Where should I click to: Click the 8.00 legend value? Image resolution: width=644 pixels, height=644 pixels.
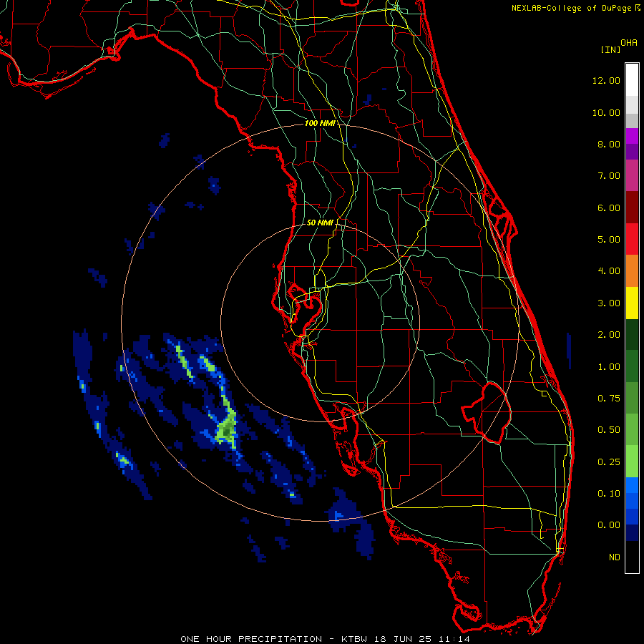pyautogui.click(x=609, y=144)
